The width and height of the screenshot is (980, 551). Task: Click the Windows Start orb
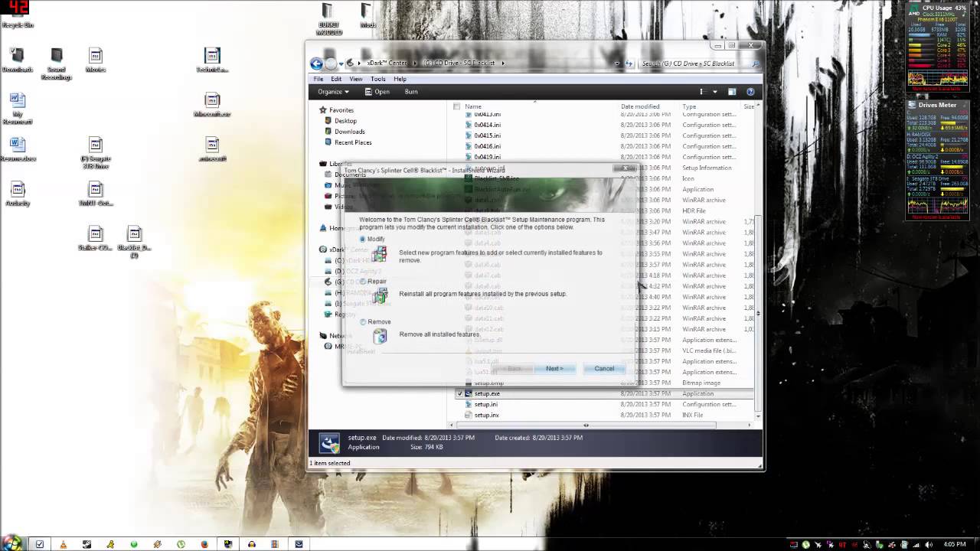point(13,543)
